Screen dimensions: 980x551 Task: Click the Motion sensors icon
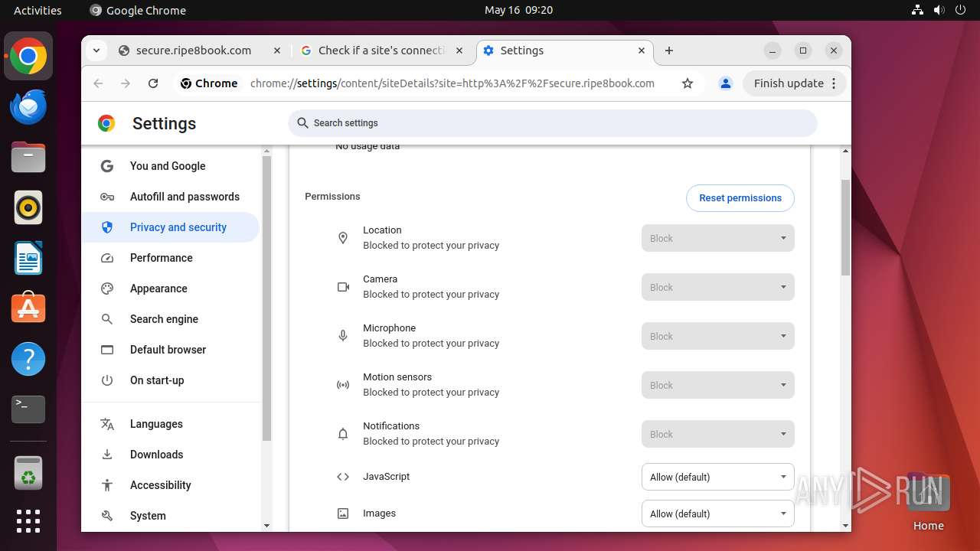pos(343,385)
